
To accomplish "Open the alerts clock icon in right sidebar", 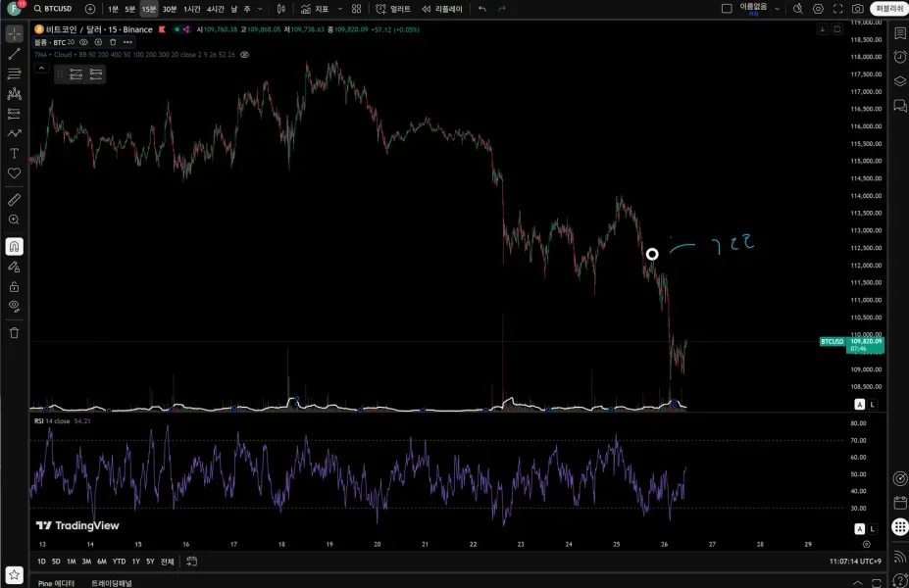I will click(x=900, y=57).
